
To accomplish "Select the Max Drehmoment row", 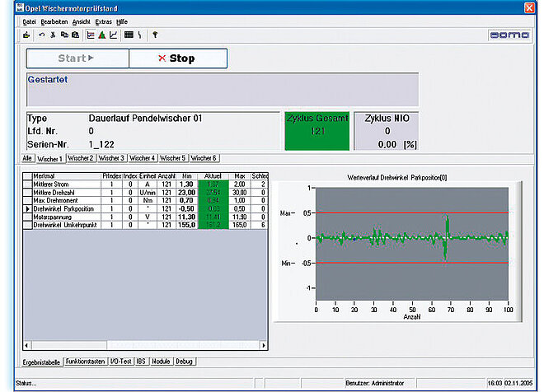I will (145, 200).
